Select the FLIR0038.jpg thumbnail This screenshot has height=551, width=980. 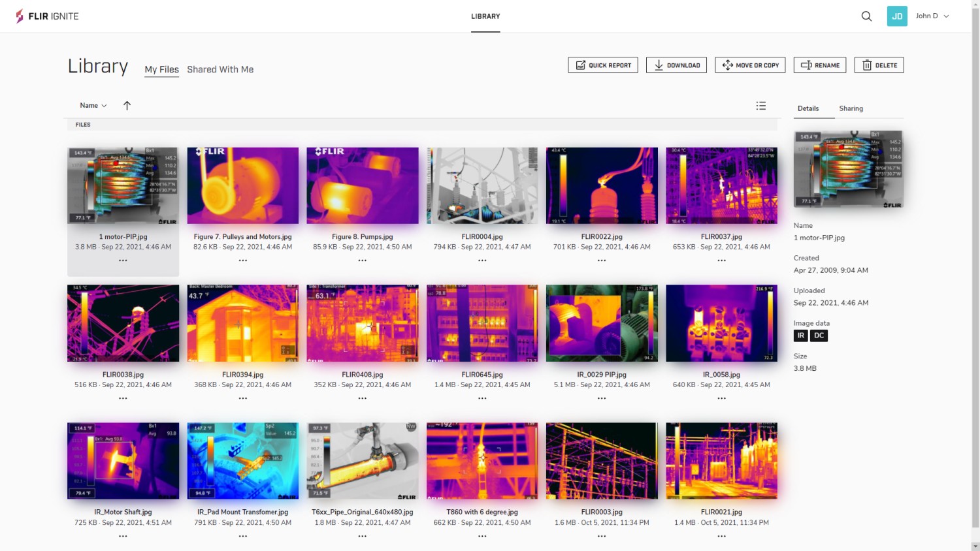pos(123,323)
